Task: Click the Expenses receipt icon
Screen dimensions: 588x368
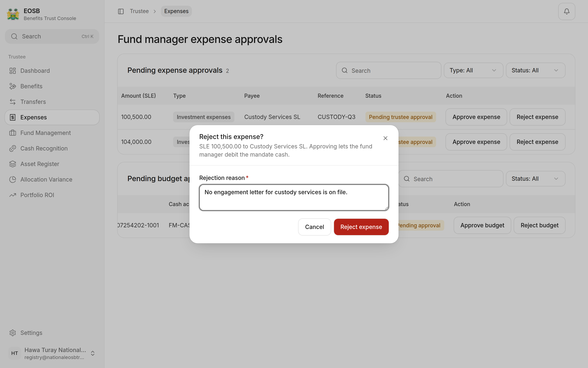Action: click(13, 117)
